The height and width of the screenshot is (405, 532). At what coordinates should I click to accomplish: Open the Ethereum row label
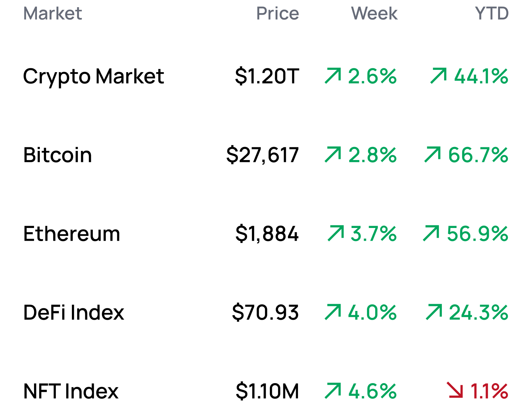(x=72, y=234)
